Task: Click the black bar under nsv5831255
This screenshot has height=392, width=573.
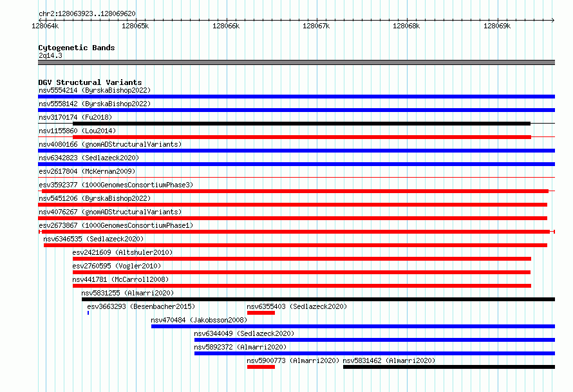Action: [318, 299]
